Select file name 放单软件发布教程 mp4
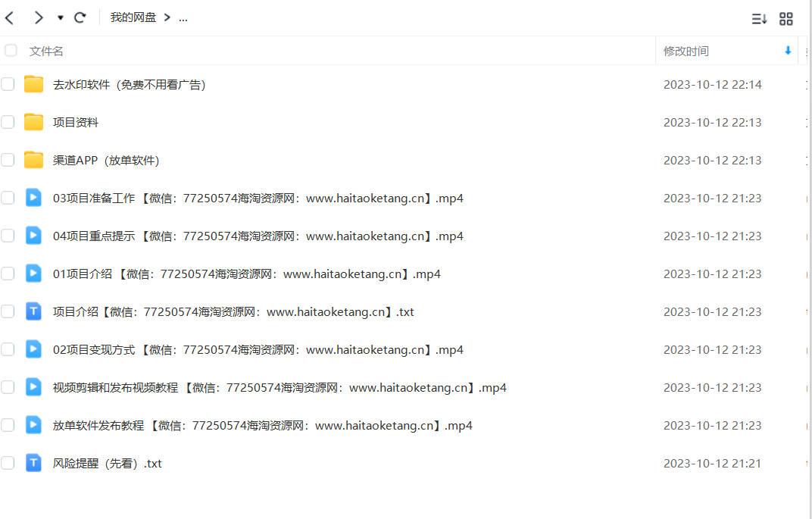 263,425
